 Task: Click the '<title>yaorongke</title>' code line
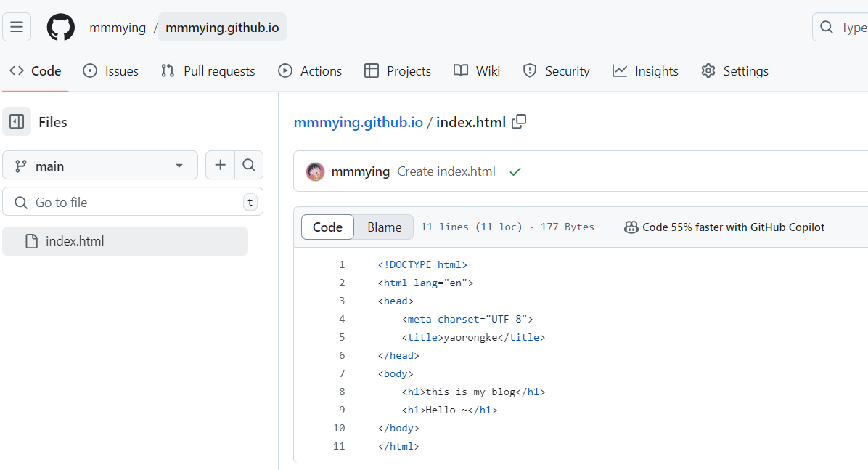473,338
